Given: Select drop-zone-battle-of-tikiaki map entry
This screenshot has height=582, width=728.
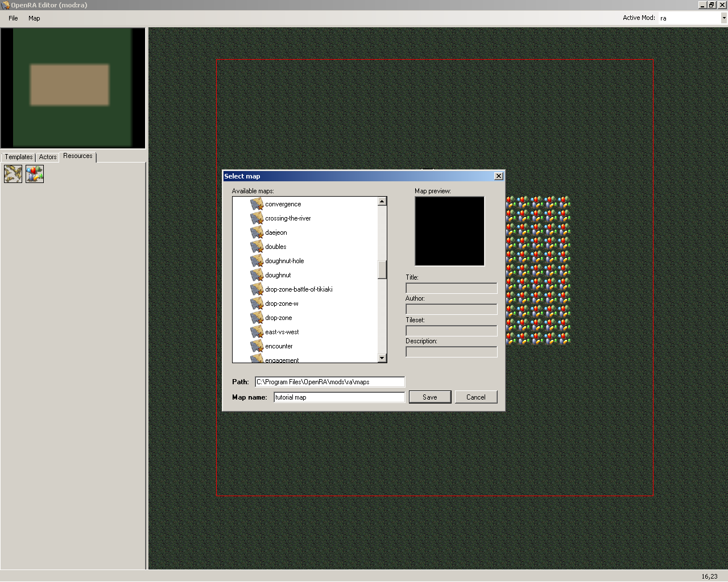Looking at the screenshot, I should (299, 289).
